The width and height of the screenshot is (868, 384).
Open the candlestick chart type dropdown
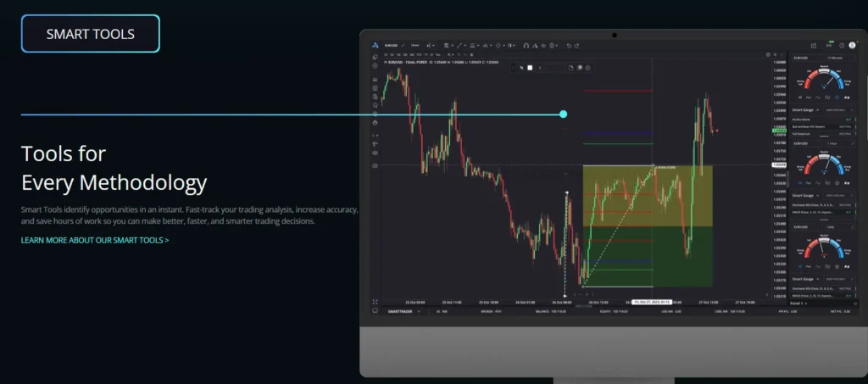pos(431,46)
